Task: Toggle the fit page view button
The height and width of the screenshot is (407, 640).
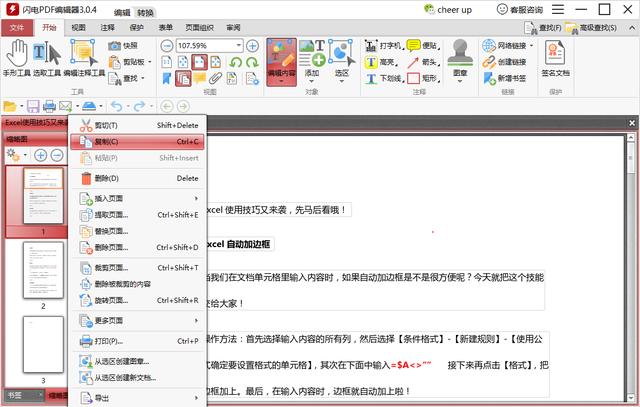Action: pos(183,62)
